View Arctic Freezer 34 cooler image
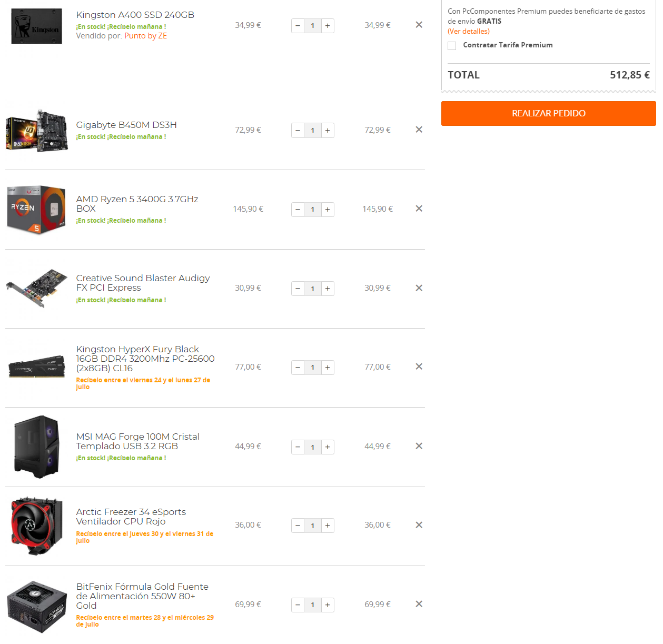 pos(37,526)
